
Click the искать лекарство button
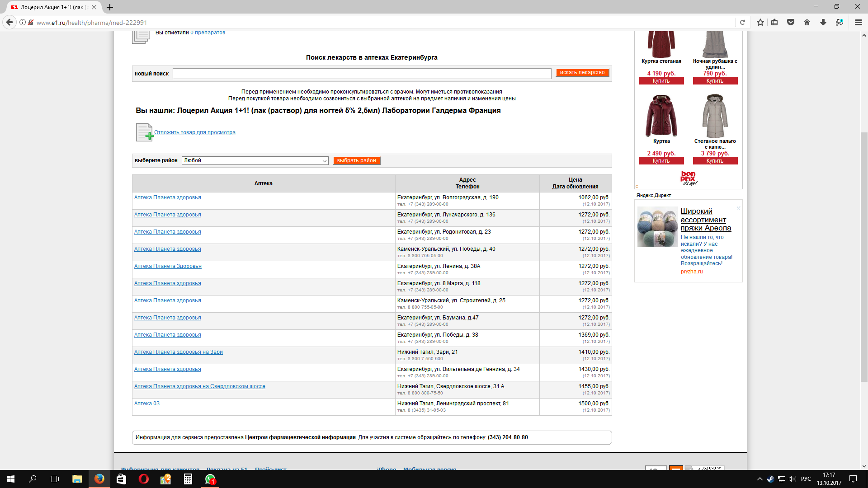coord(582,72)
